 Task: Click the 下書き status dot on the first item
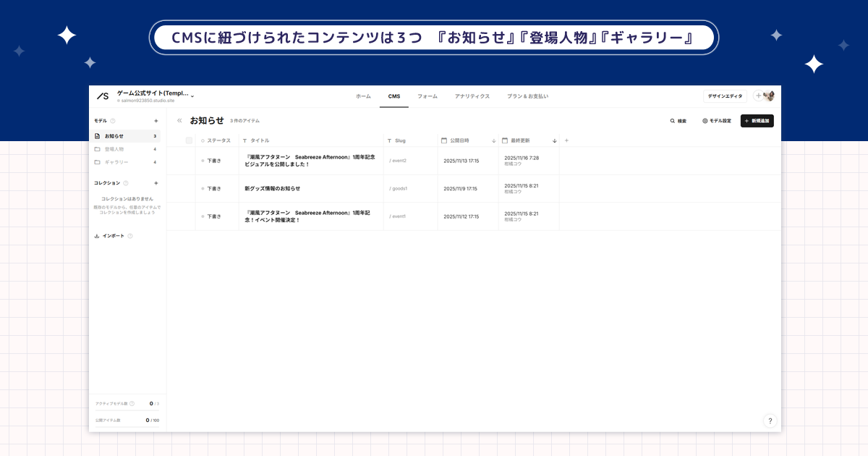[203, 160]
